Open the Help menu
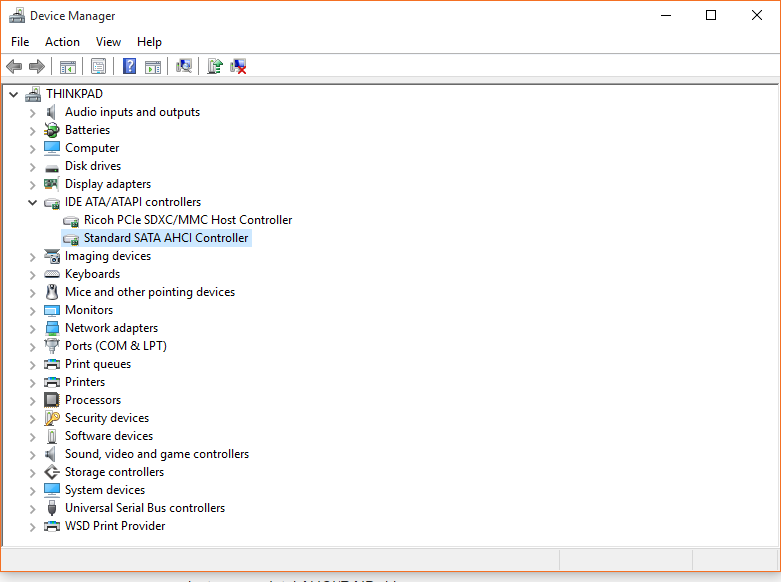The width and height of the screenshot is (781, 582). coord(149,42)
